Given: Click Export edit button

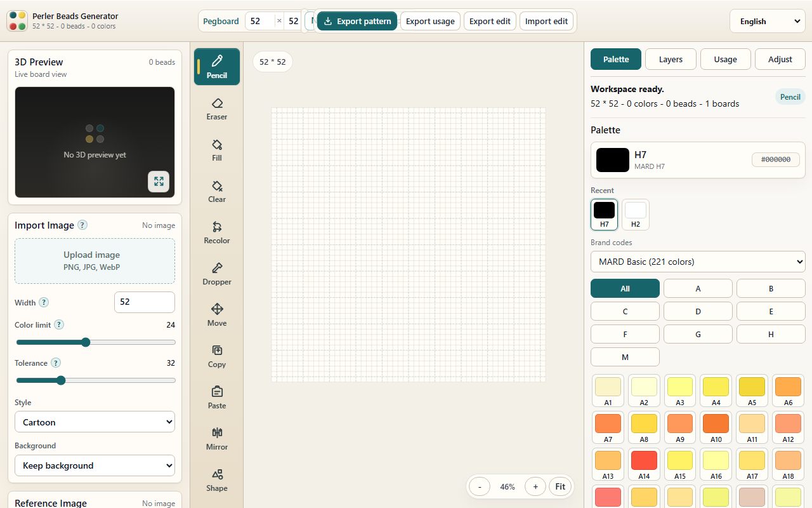Looking at the screenshot, I should 490,21.
